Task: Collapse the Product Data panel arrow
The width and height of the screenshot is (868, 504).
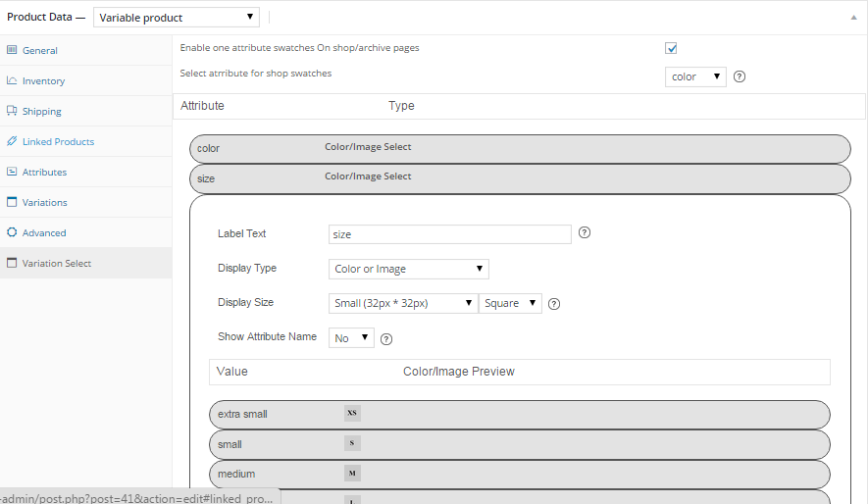Action: pyautogui.click(x=852, y=18)
